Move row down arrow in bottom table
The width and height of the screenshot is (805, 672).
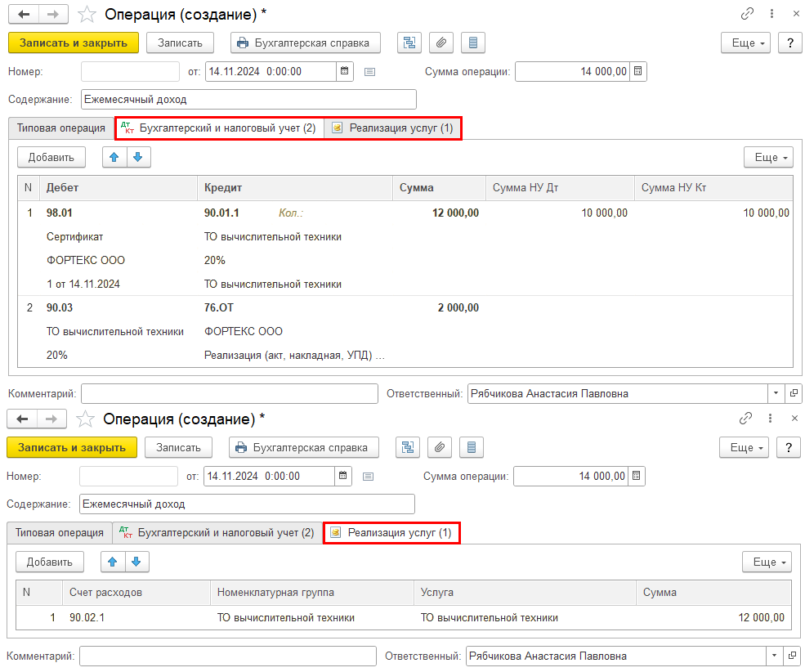click(136, 562)
